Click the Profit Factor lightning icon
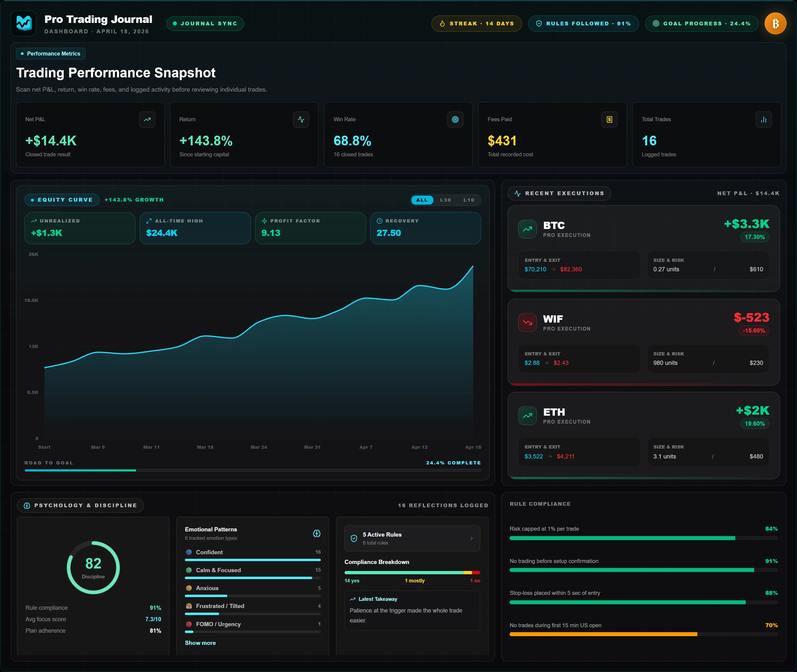Viewport: 797px width, 672px height. pos(264,221)
